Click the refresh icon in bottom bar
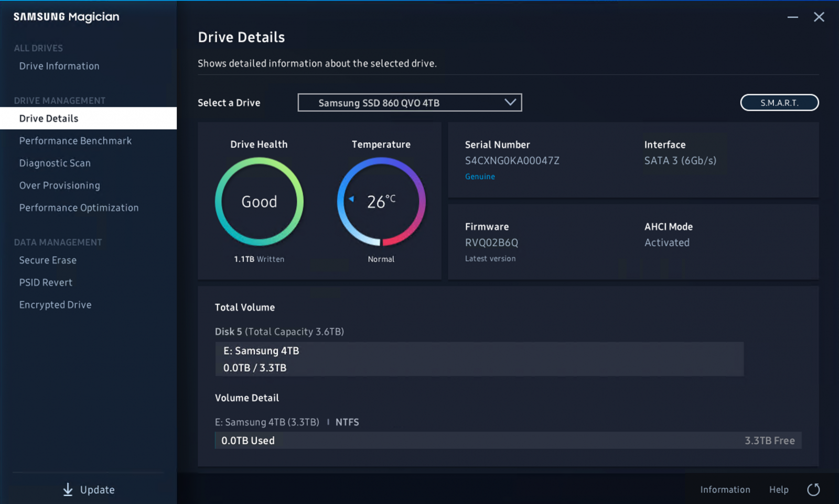The width and height of the screenshot is (839, 504). pos(813,489)
